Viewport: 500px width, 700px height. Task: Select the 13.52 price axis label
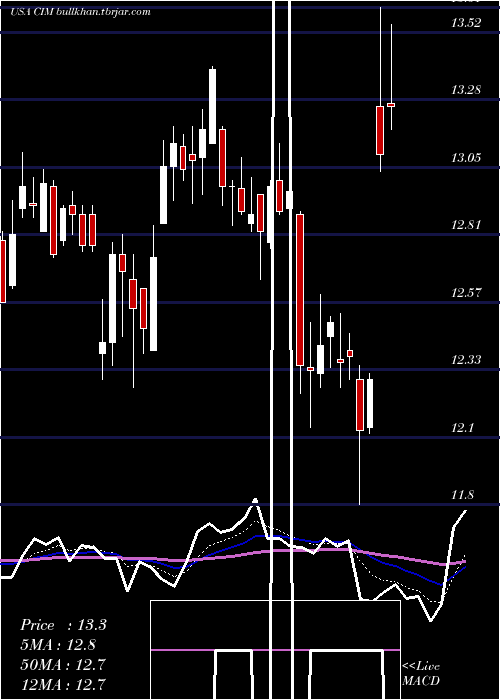pos(466,23)
